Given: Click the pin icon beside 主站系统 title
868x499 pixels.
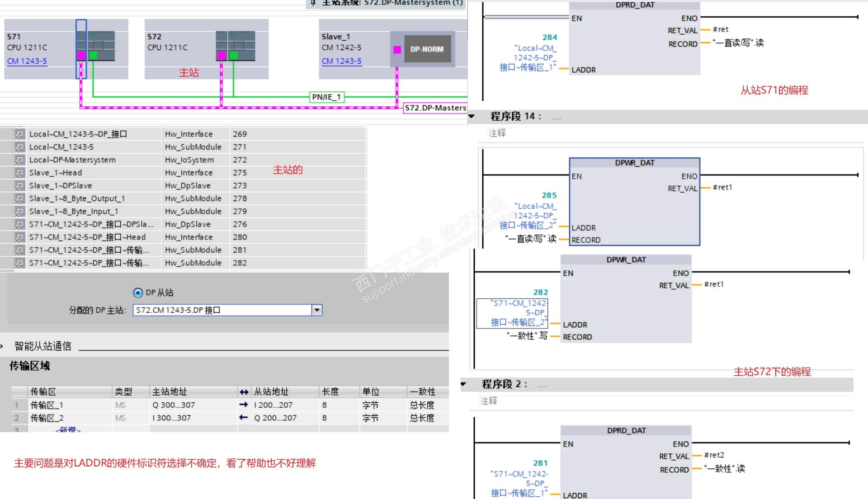Looking at the screenshot, I should 313,3.
